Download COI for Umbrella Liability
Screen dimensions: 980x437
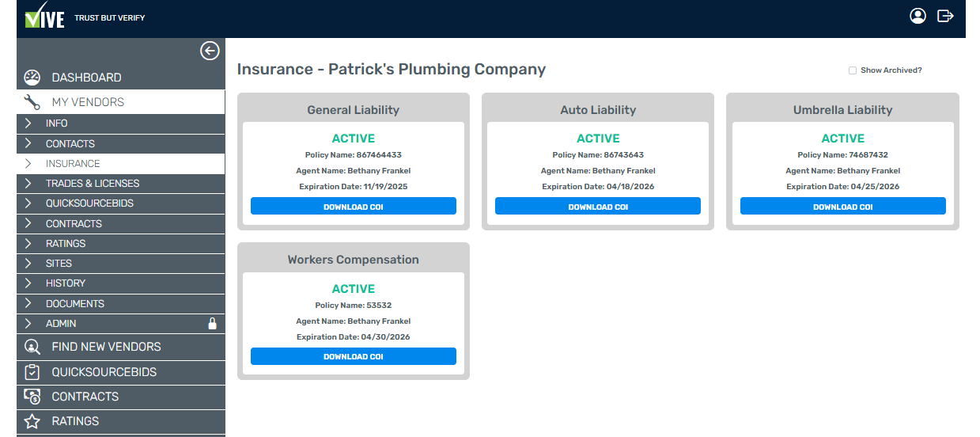click(843, 207)
